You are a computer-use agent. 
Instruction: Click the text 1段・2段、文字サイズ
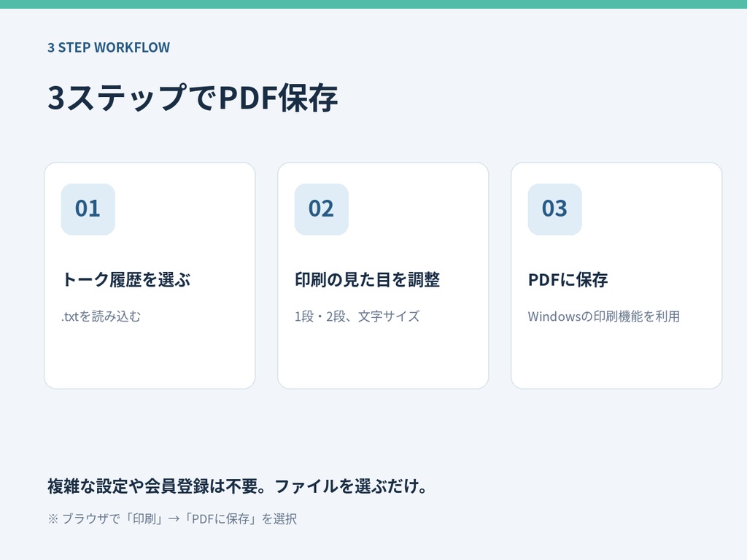(x=357, y=316)
